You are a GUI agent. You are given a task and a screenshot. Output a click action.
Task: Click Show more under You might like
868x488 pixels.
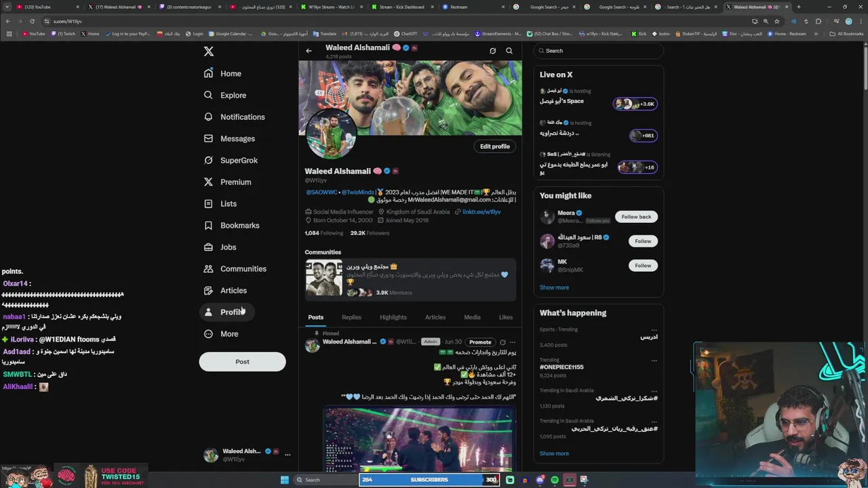[x=554, y=287]
